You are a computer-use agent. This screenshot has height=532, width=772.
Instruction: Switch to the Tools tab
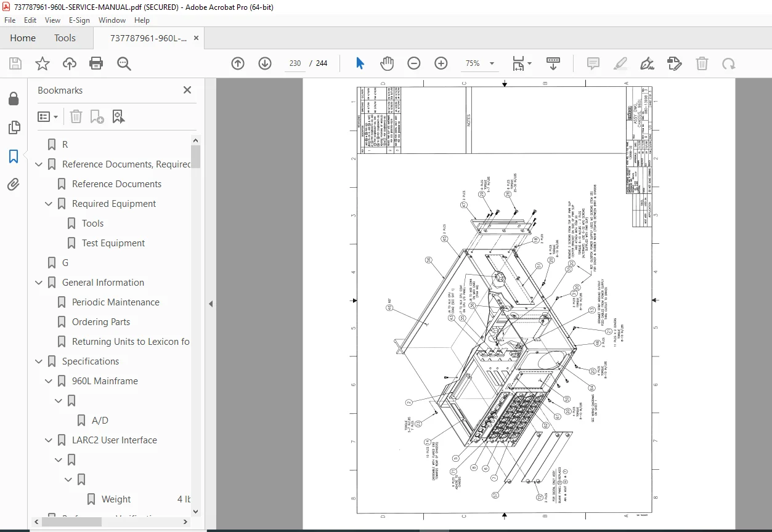(65, 38)
